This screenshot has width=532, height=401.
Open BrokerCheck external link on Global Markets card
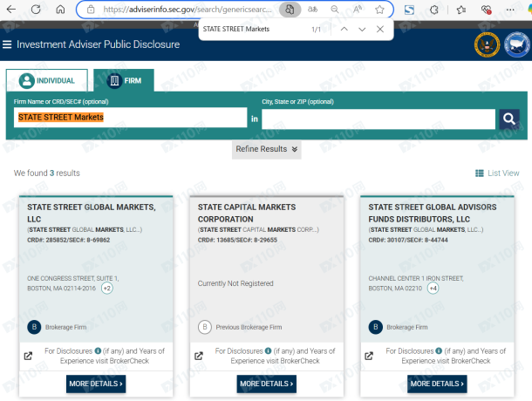pyautogui.click(x=28, y=356)
